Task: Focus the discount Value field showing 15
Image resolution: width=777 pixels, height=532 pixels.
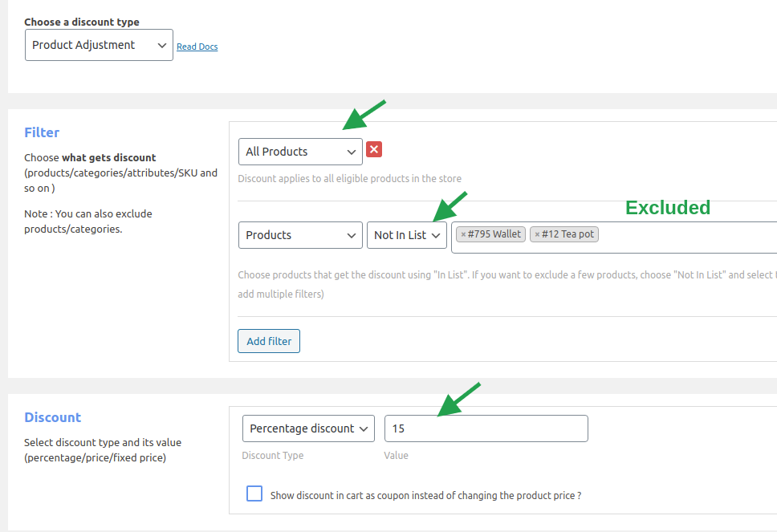Action: pyautogui.click(x=486, y=428)
